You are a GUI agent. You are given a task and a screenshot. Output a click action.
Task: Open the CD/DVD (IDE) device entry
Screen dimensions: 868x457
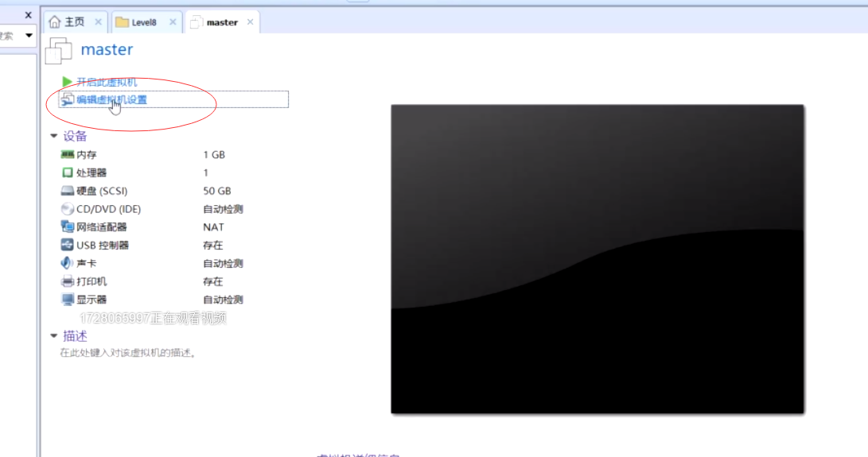[x=108, y=209]
